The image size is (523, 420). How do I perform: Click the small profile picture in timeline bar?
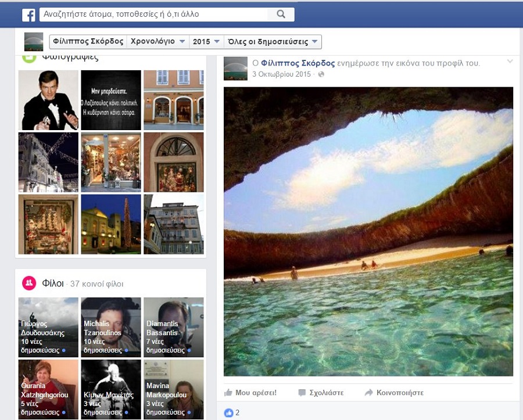pyautogui.click(x=34, y=42)
